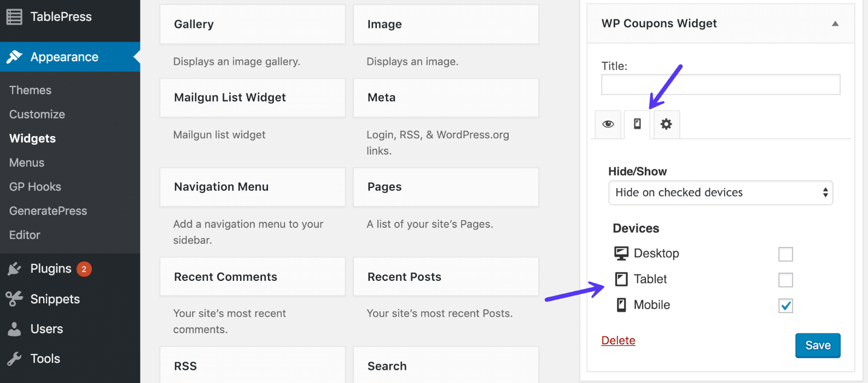Collapse the WP Coupons Widget panel
The height and width of the screenshot is (383, 868).
(x=835, y=23)
